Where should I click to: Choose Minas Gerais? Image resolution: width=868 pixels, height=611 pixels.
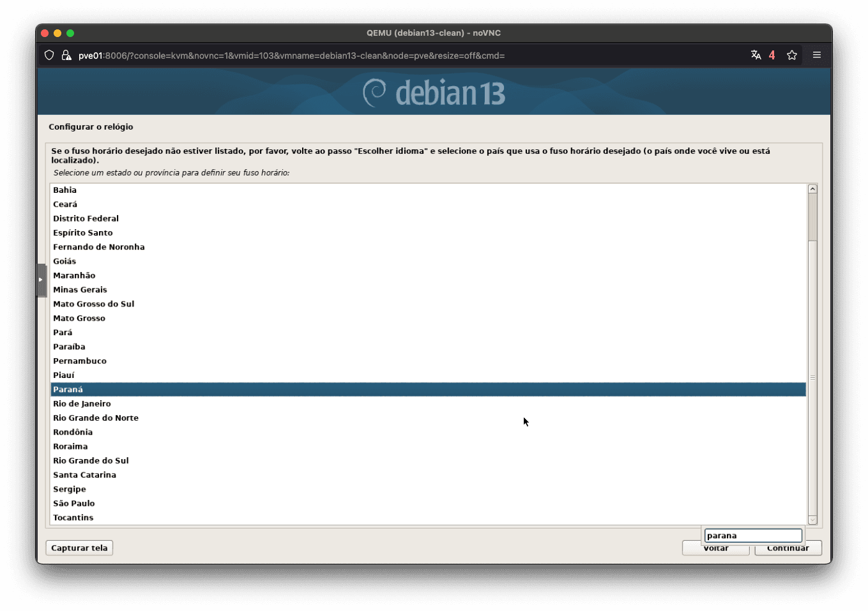(x=428, y=290)
